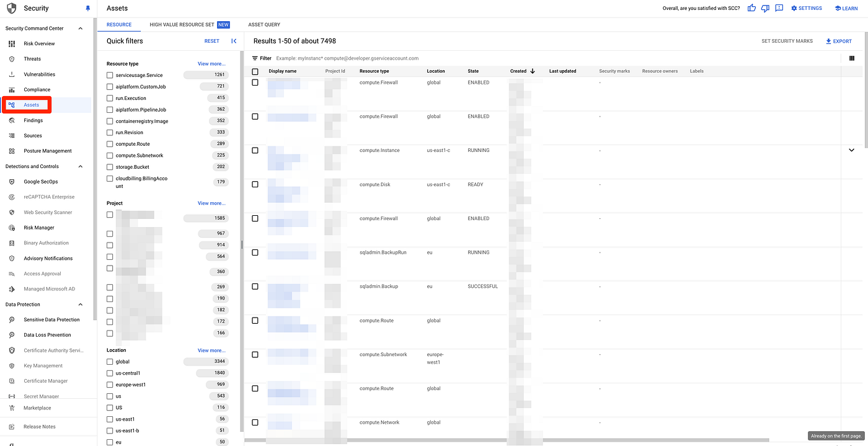Open Certificate Manager in the sidebar
The image size is (868, 446).
[x=46, y=381]
